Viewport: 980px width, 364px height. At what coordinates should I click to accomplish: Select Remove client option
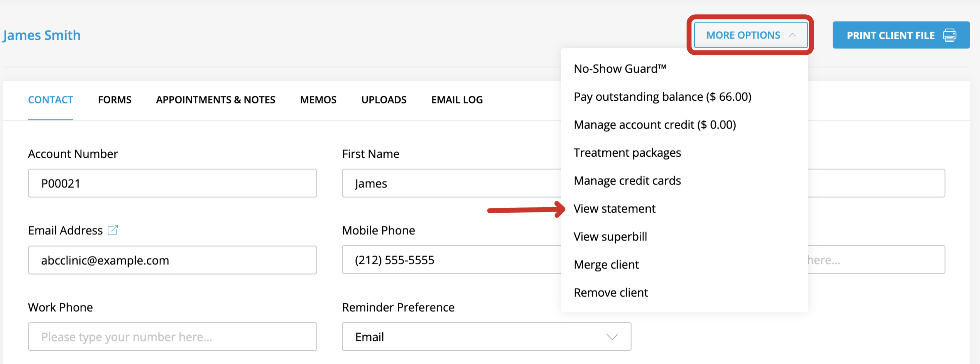pos(610,293)
